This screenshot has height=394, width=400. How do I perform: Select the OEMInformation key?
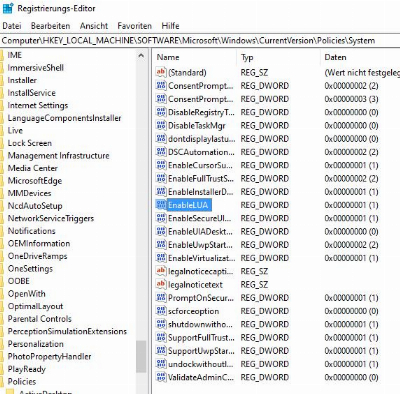pos(39,244)
